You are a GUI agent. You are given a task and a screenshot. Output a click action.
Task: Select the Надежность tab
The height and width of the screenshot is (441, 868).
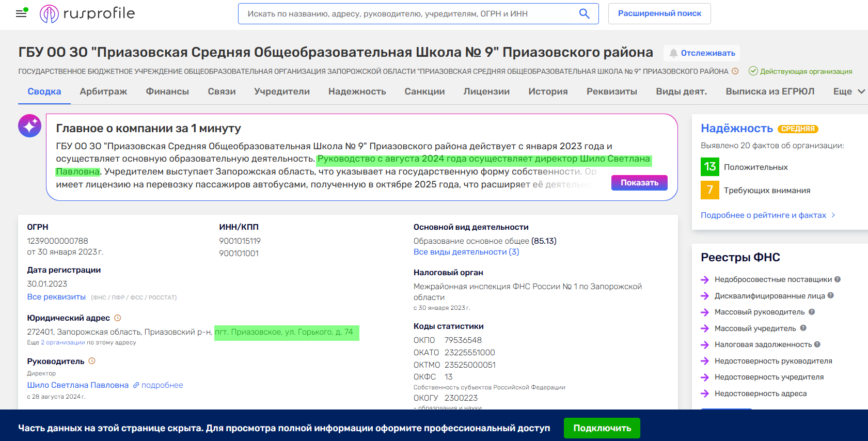[357, 91]
